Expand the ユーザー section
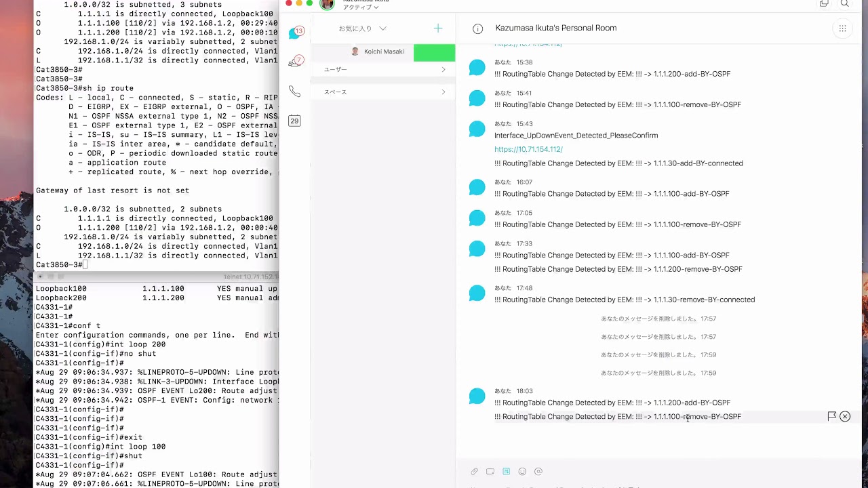The image size is (868, 488). point(383,69)
